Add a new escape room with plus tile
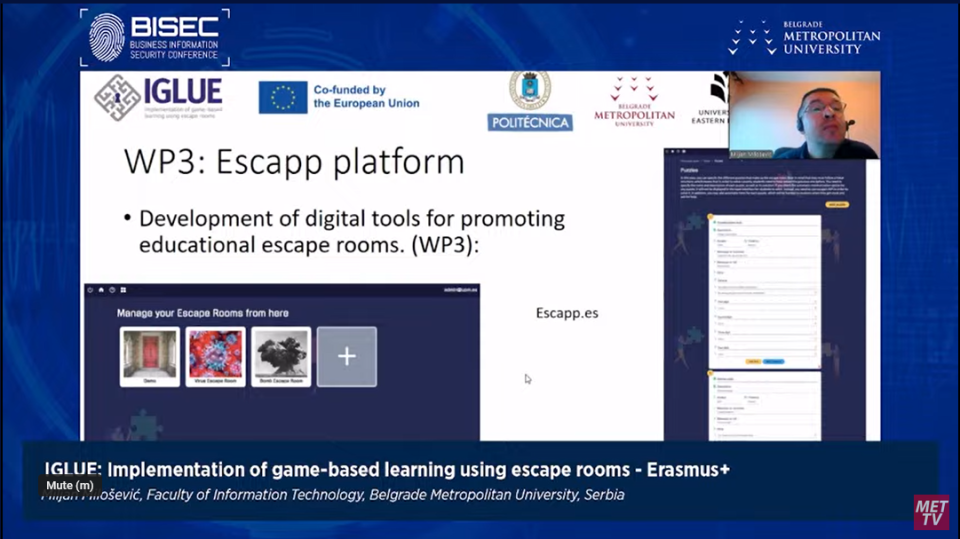 [x=347, y=357]
